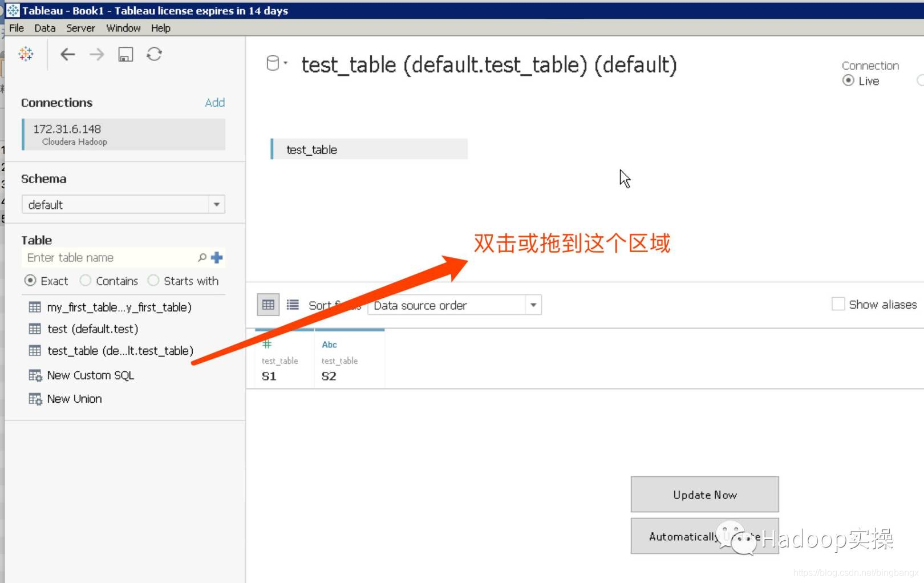Select the Starts with radio button
Image resolution: width=924 pixels, height=583 pixels.
[x=153, y=281]
